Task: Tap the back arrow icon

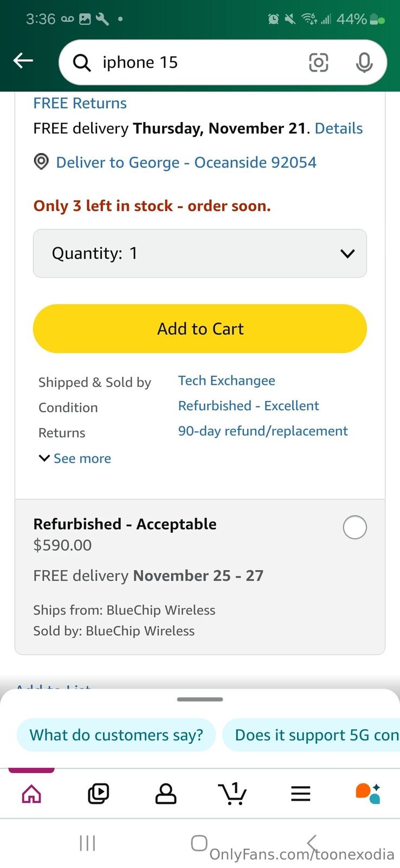Action: point(23,61)
